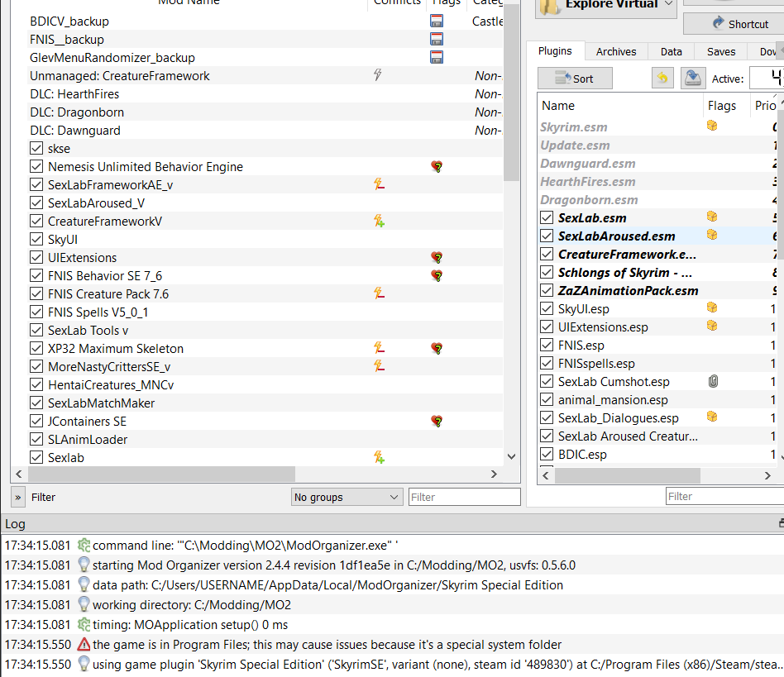The image size is (784, 677).
Task: Switch to the Archives tab
Action: [616, 51]
